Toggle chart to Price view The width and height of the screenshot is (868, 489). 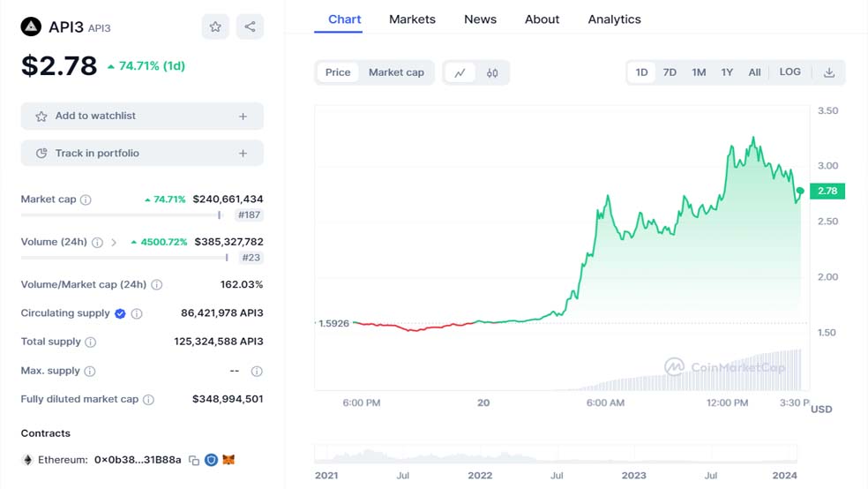point(338,72)
